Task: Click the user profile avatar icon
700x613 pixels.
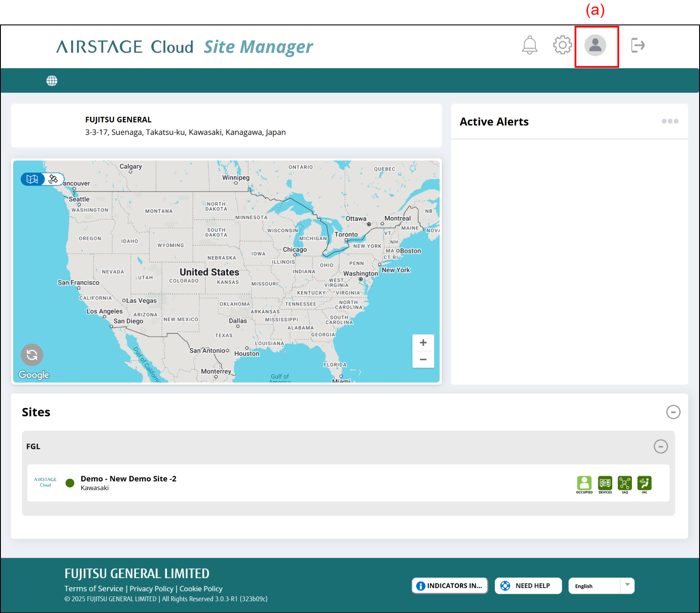Action: 595,45
